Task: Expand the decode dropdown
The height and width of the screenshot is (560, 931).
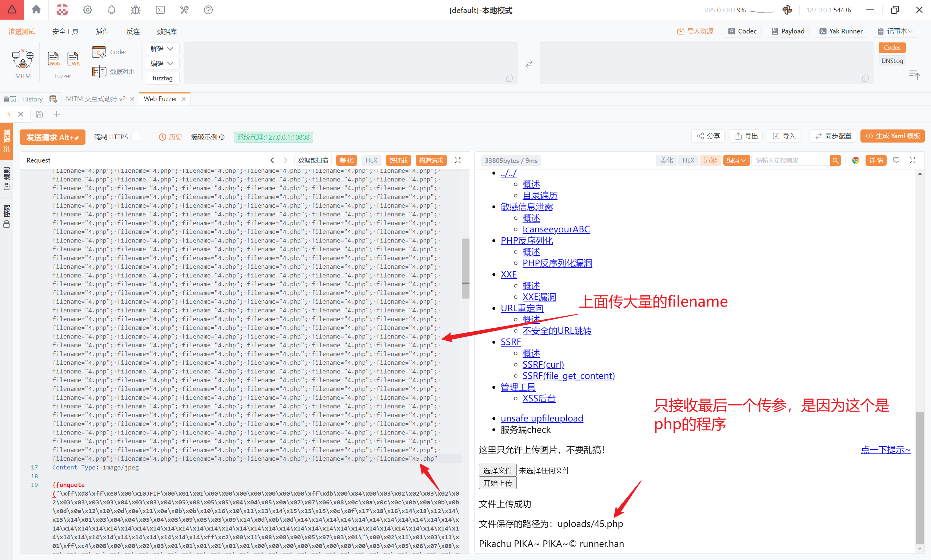Action: (x=162, y=49)
